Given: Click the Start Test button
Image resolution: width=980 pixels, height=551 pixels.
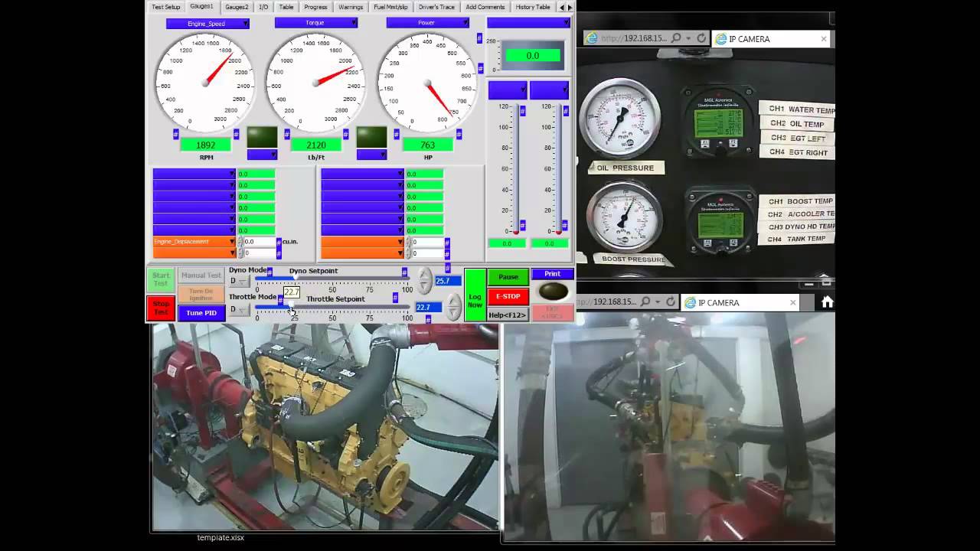Looking at the screenshot, I should (x=161, y=279).
